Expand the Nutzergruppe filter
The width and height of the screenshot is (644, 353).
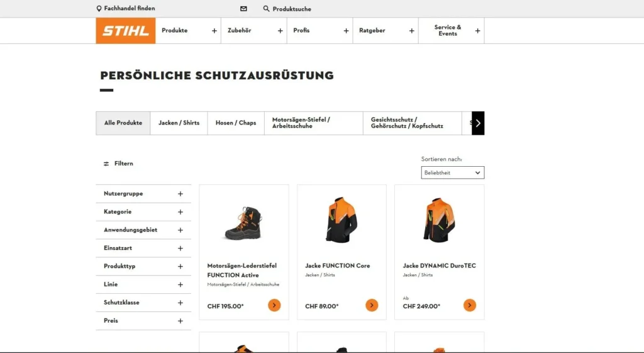143,194
